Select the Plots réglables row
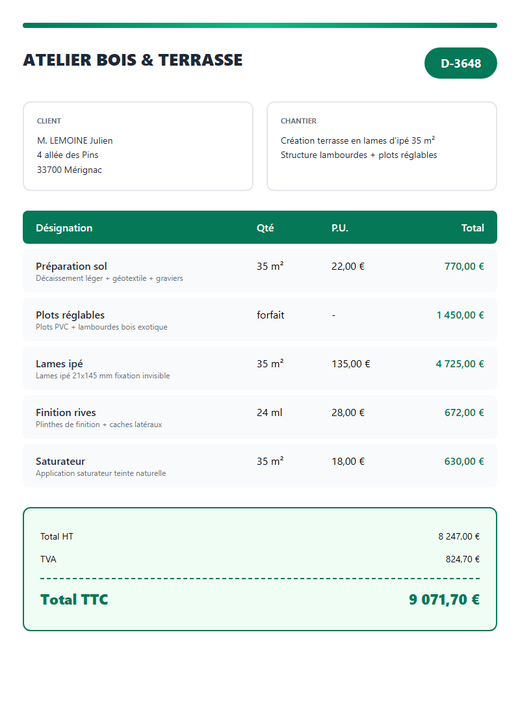The image size is (520, 706). click(260, 320)
